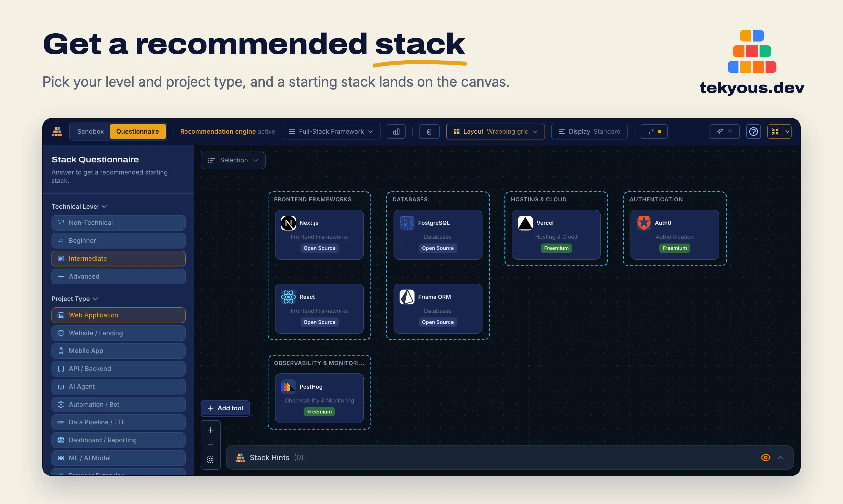Choose Dashboard / Reporting project type
The width and height of the screenshot is (843, 504).
point(118,440)
